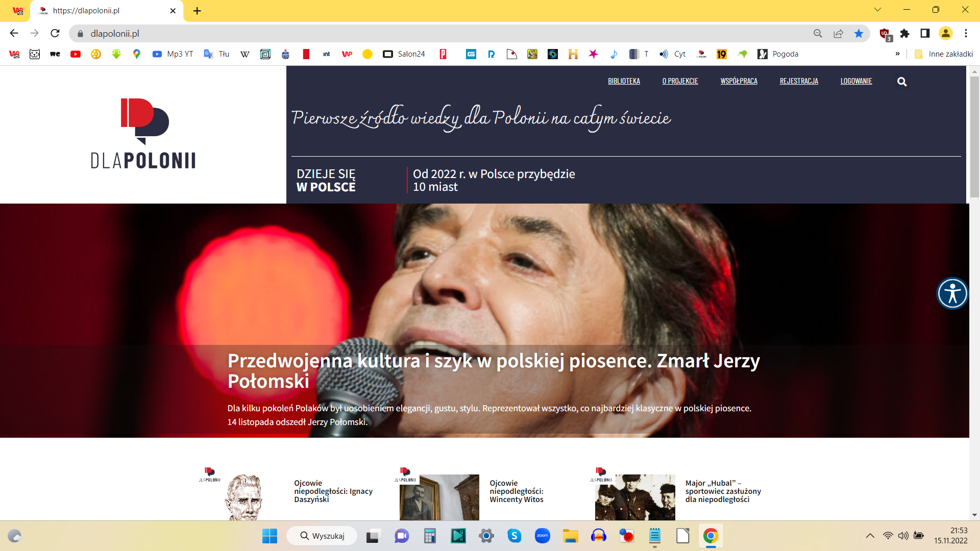
Task: Click the Windows taskbar search box
Action: (x=322, y=536)
